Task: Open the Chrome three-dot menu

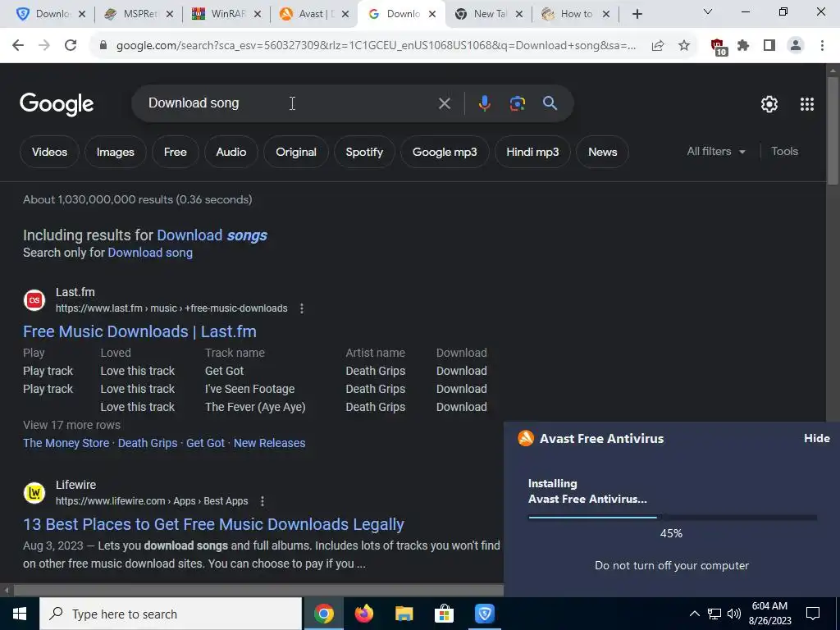Action: tap(822, 46)
